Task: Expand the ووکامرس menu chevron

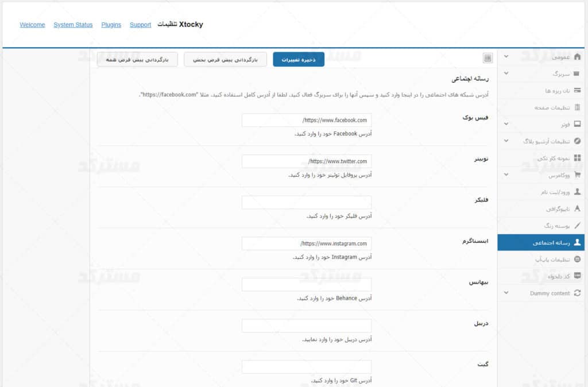Action: click(506, 175)
